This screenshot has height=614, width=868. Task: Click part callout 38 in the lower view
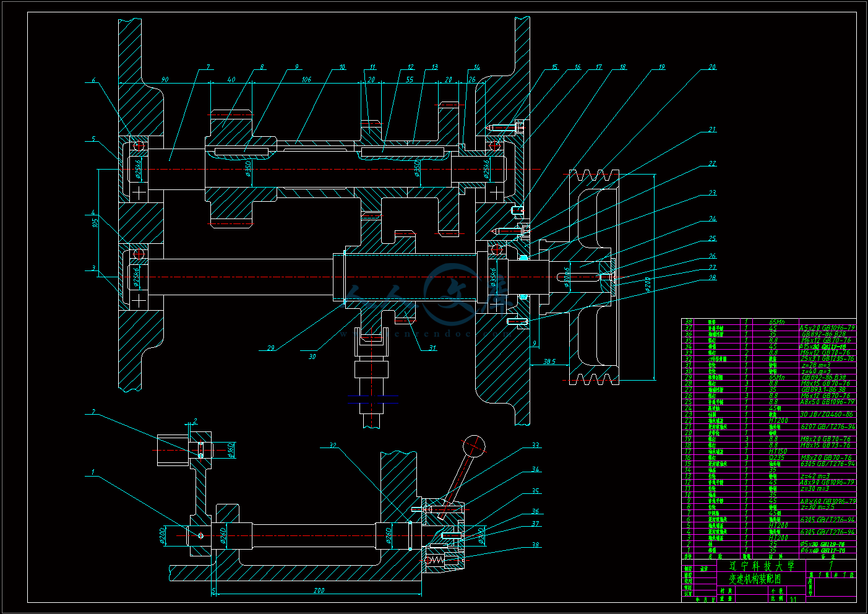[x=535, y=545]
